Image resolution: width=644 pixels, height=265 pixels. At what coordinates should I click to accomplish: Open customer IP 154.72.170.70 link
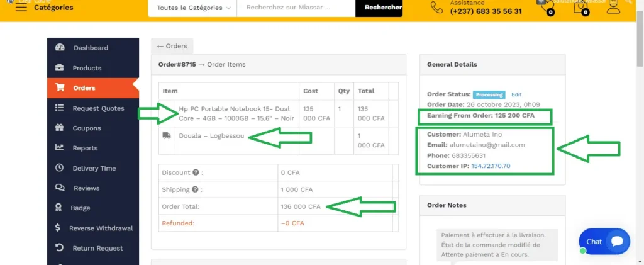491,166
